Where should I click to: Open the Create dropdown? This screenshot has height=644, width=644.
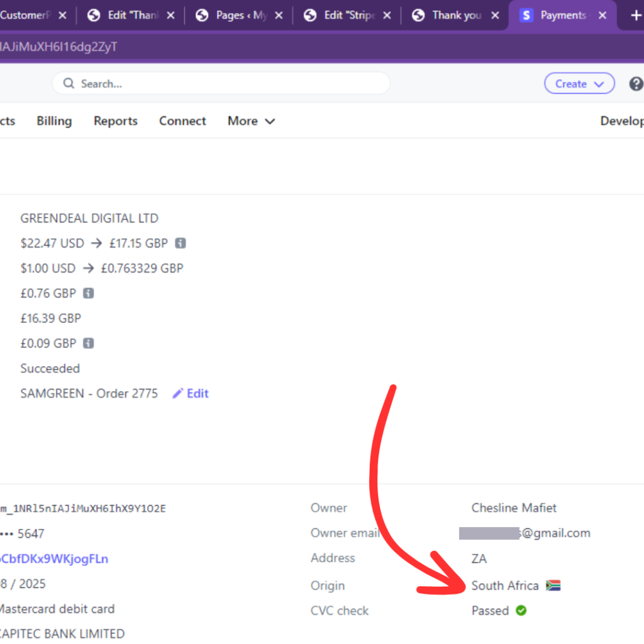pyautogui.click(x=579, y=84)
